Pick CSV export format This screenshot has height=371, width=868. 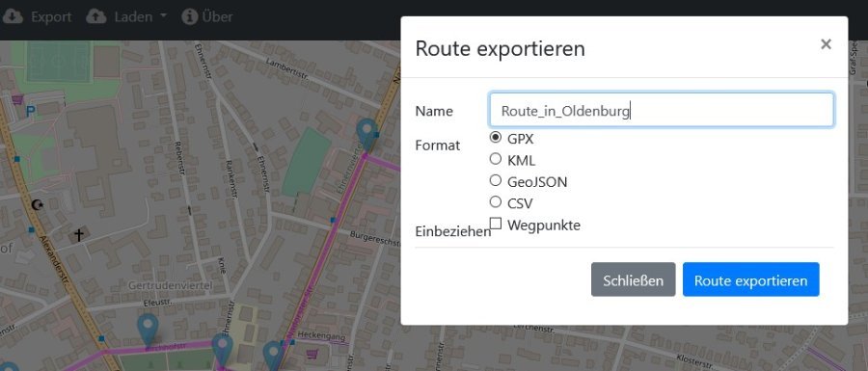tap(496, 201)
